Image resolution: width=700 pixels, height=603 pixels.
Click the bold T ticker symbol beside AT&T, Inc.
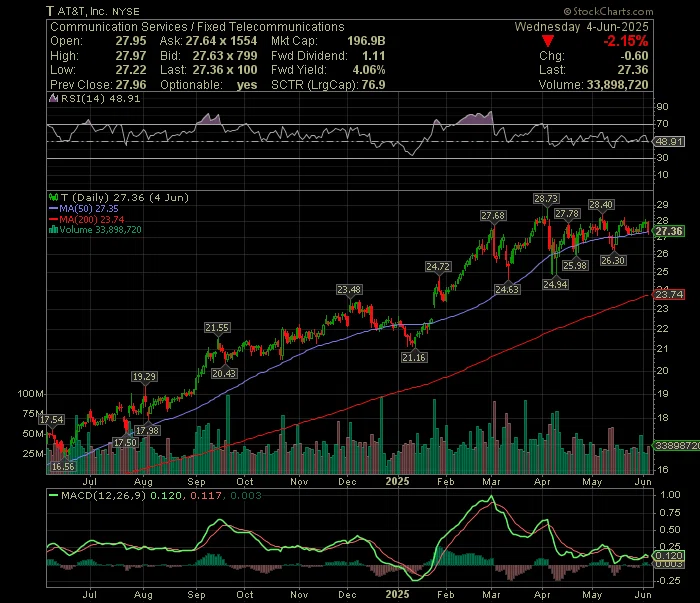50,12
